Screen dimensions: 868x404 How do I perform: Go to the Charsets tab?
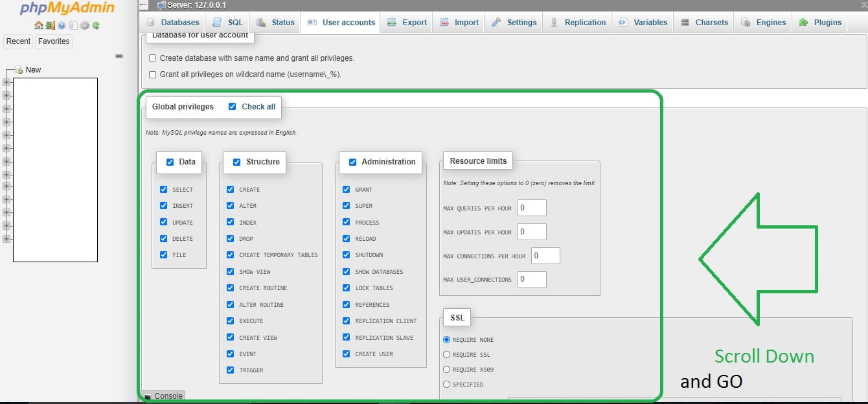point(704,22)
